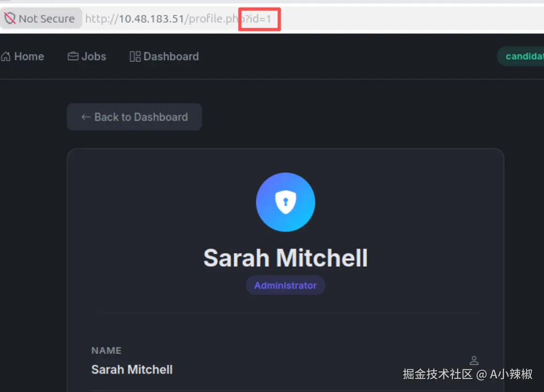
Task: Click the NAME field label
Action: 107,351
